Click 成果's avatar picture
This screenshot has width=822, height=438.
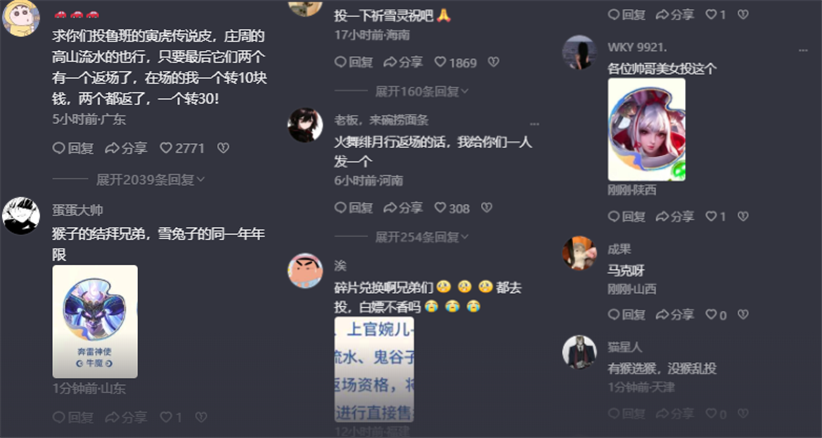579,253
